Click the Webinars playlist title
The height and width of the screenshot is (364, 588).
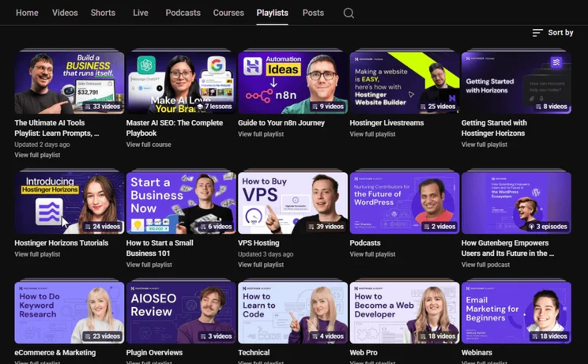point(477,353)
